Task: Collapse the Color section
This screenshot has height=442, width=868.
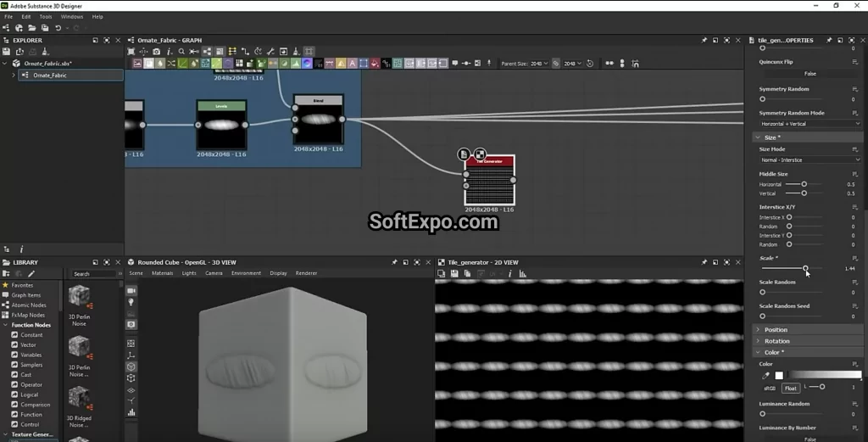Action: coord(758,352)
